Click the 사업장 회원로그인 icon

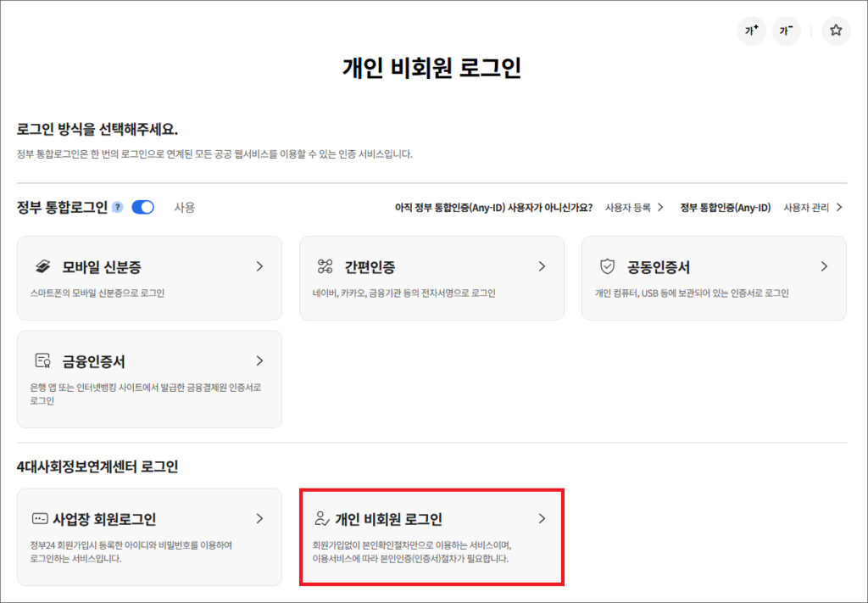click(39, 519)
